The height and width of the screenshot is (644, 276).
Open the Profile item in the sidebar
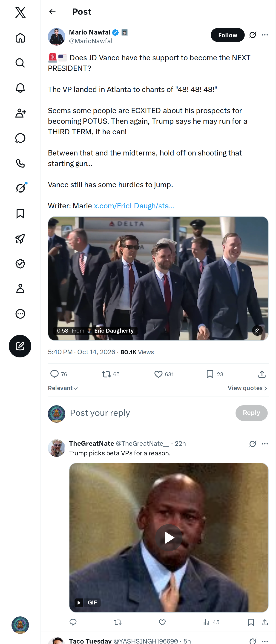pos(20,288)
